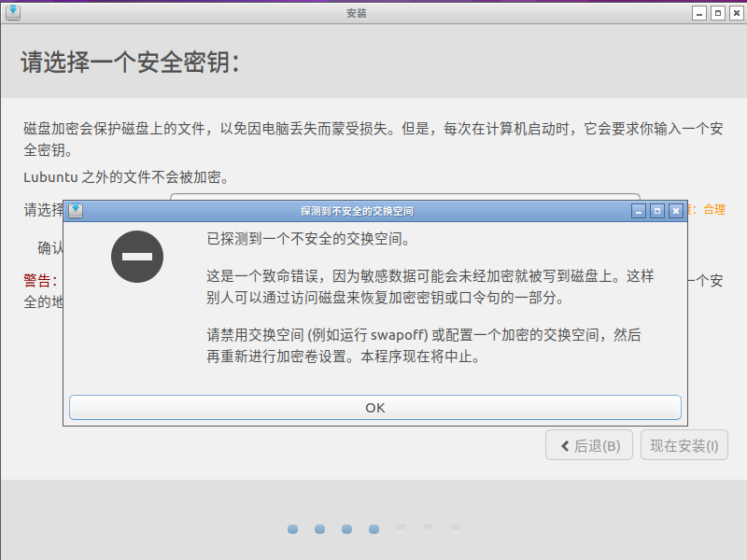Click the paragraph starting 这是一个致命错误
Image resolution: width=747 pixels, height=560 pixels.
pyautogui.click(x=430, y=287)
